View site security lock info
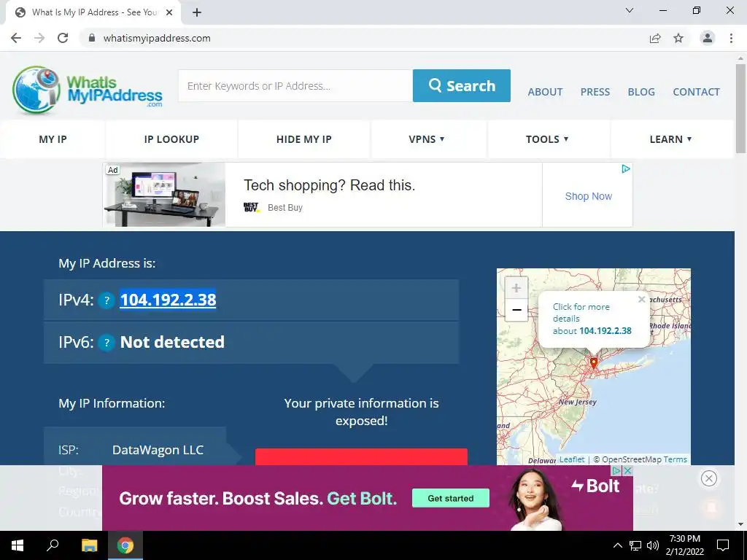Viewport: 747px width, 560px height. pyautogui.click(x=92, y=38)
